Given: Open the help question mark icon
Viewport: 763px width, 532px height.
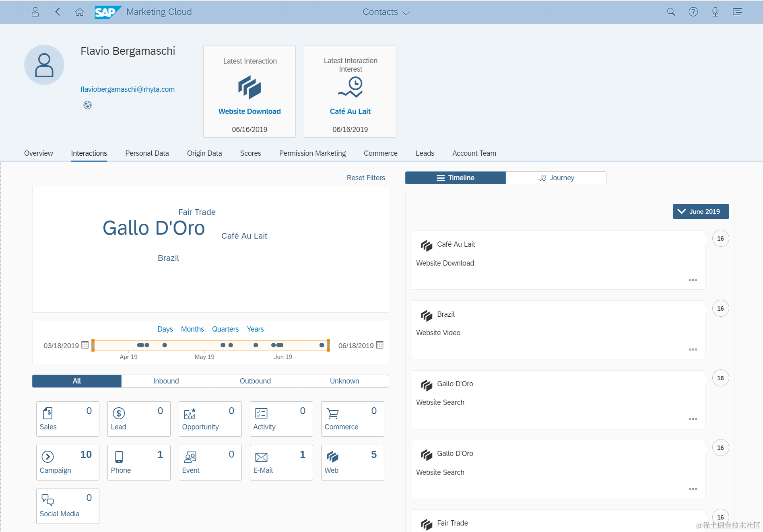Looking at the screenshot, I should click(693, 12).
